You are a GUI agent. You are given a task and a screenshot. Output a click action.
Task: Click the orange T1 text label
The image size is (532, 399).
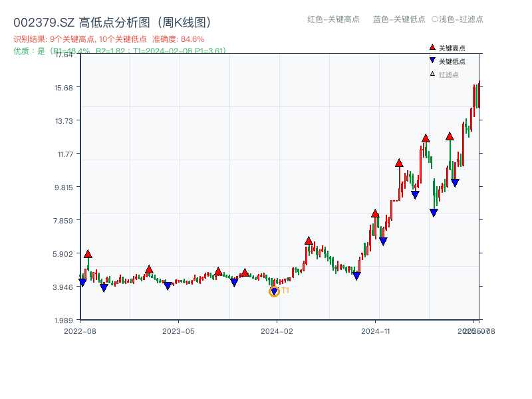tap(285, 291)
